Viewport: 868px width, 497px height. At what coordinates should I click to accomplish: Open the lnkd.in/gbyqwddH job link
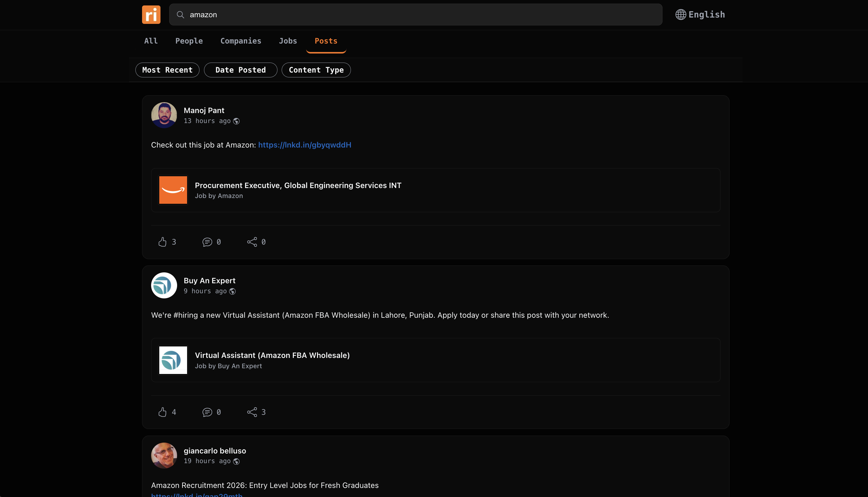pyautogui.click(x=304, y=145)
